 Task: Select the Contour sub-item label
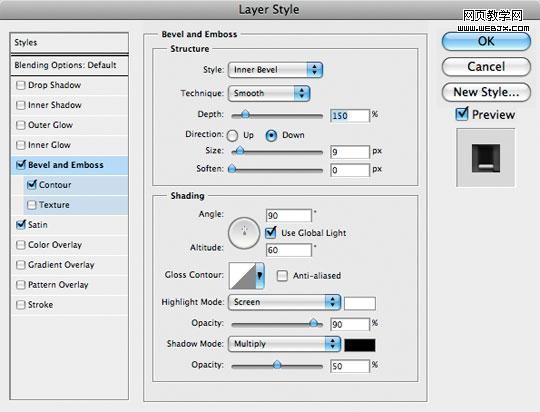[x=55, y=185]
